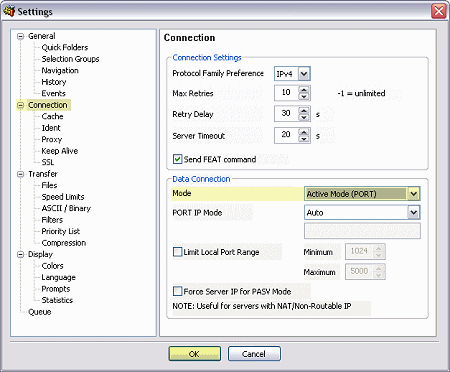Select Proxy in the settings tree
This screenshot has width=450, height=372.
(x=52, y=139)
